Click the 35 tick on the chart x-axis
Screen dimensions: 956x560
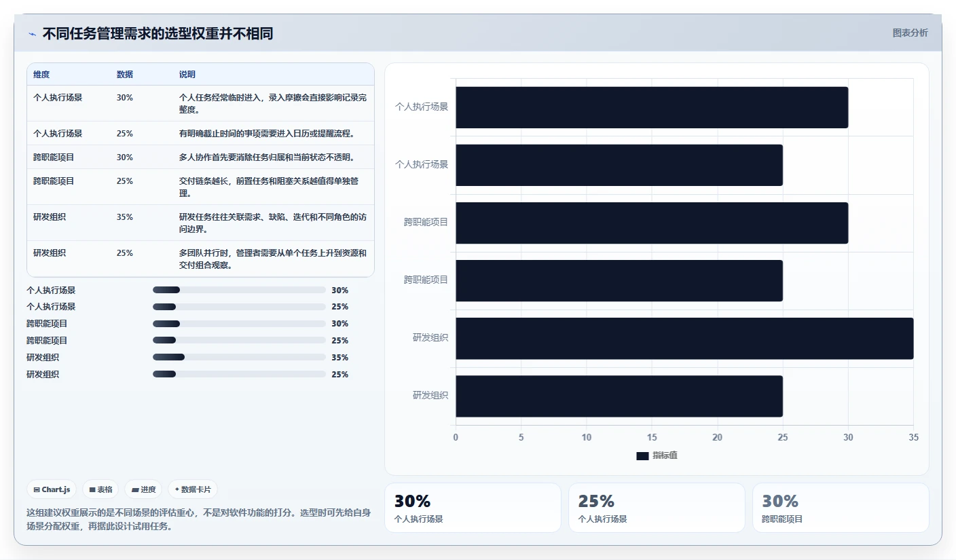[x=913, y=438]
